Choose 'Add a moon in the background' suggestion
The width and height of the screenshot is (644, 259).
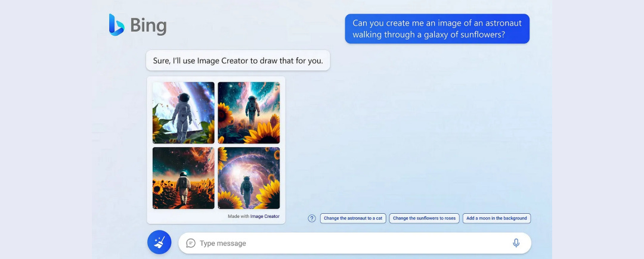click(x=497, y=219)
